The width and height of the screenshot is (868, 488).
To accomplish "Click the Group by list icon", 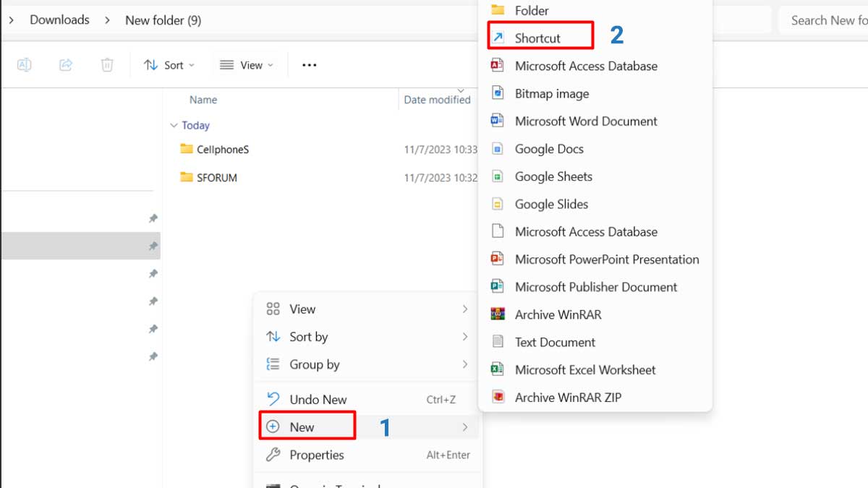I will point(273,364).
